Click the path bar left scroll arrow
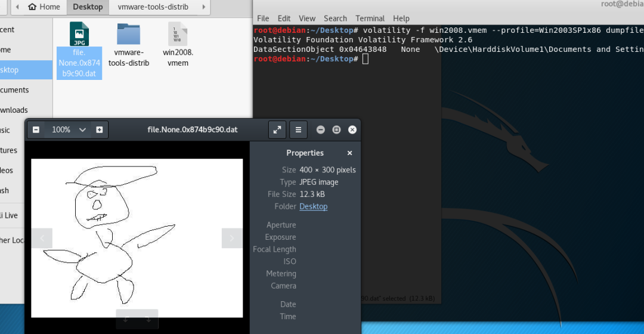This screenshot has width=644, height=334. pyautogui.click(x=17, y=7)
